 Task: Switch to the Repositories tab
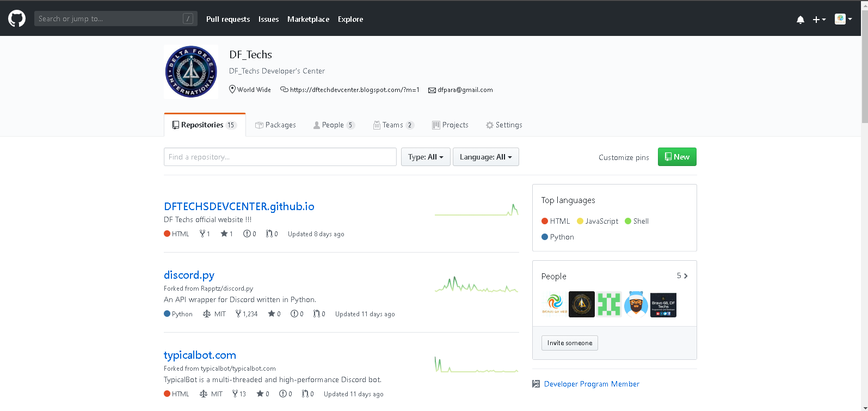click(x=205, y=125)
